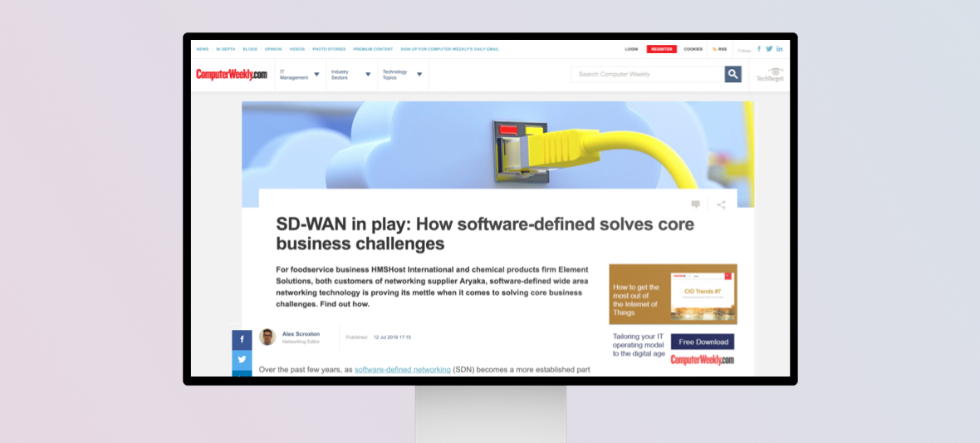Image resolution: width=980 pixels, height=443 pixels.
Task: Click the share icon above the headline
Action: coord(721,204)
